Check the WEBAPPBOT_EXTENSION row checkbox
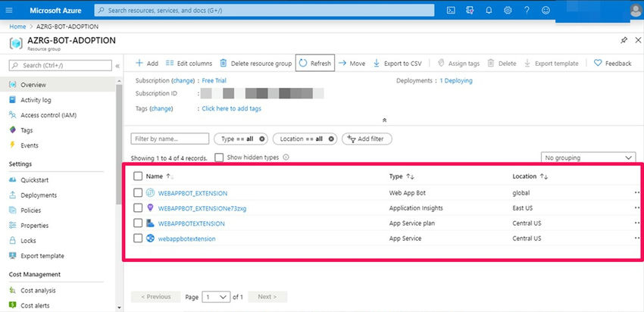 [x=138, y=192]
